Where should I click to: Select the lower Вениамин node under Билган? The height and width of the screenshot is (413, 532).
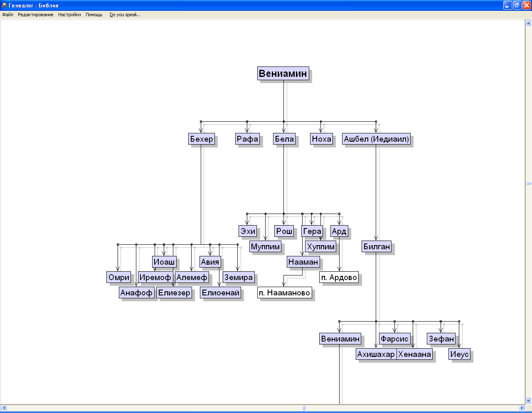340,339
